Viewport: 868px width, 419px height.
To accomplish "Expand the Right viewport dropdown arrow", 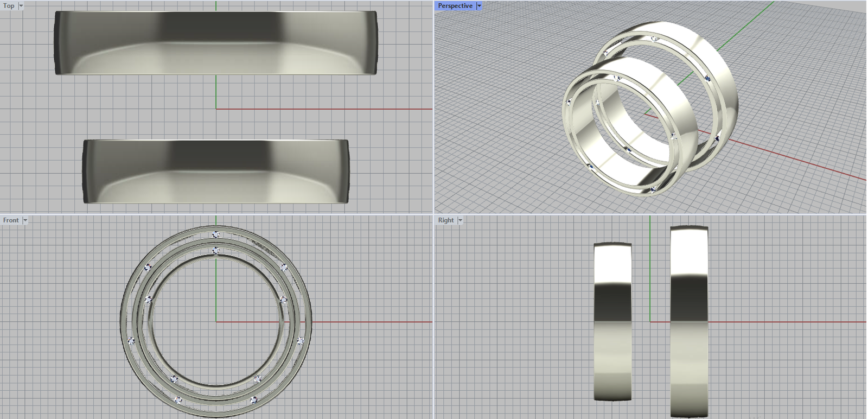I will pos(460,220).
